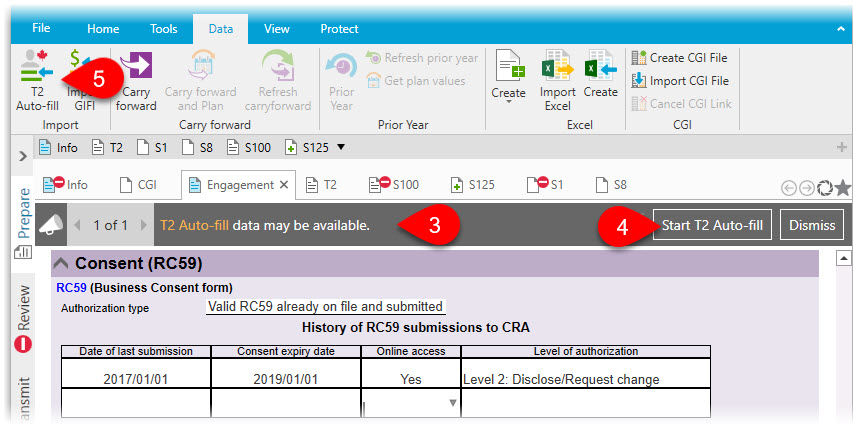Open the T2 document tab
This screenshot has height=429, width=853.
[x=321, y=185]
